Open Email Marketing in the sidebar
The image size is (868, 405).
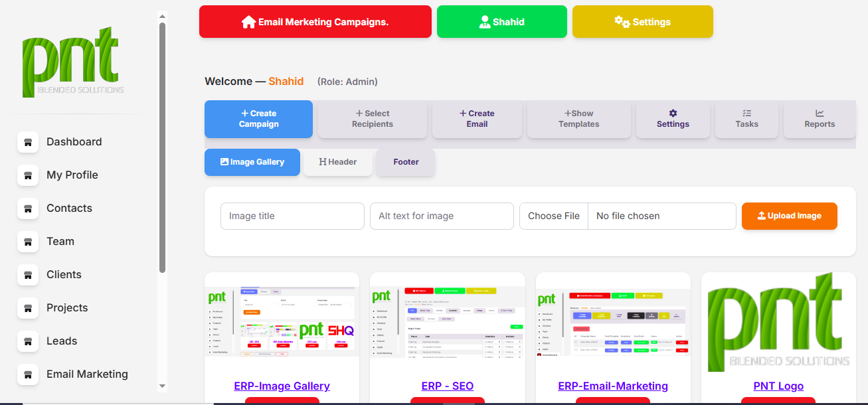87,374
